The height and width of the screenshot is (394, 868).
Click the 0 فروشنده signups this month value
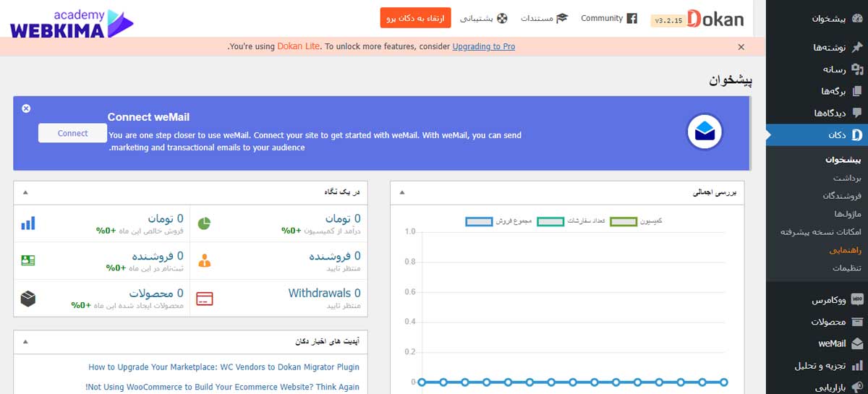coord(158,256)
